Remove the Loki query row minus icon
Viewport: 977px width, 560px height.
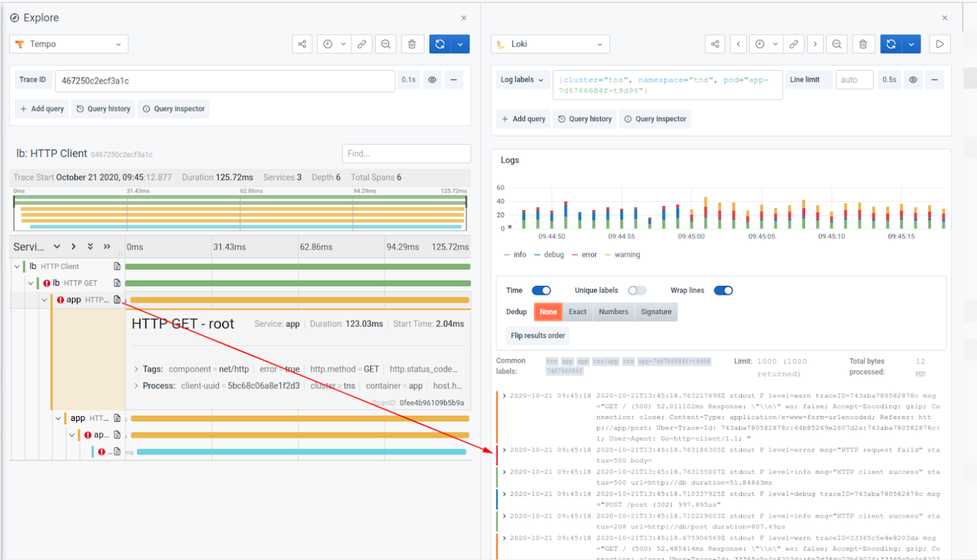pyautogui.click(x=934, y=80)
